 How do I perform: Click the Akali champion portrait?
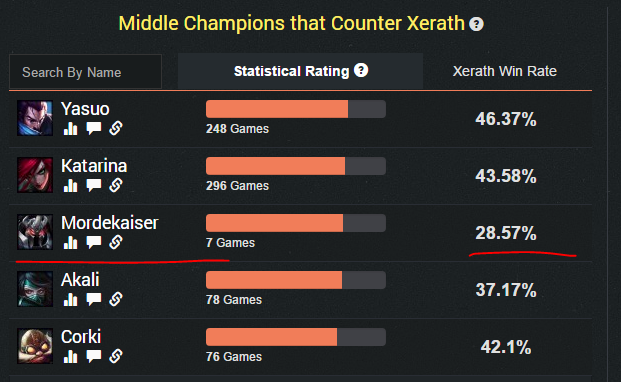point(35,289)
